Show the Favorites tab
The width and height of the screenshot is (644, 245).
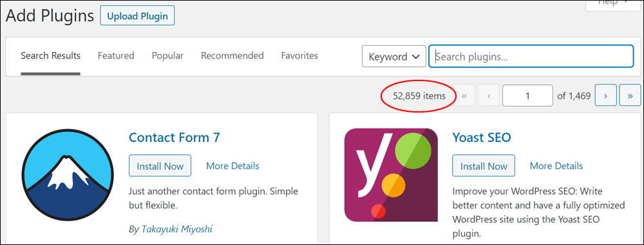[299, 55]
